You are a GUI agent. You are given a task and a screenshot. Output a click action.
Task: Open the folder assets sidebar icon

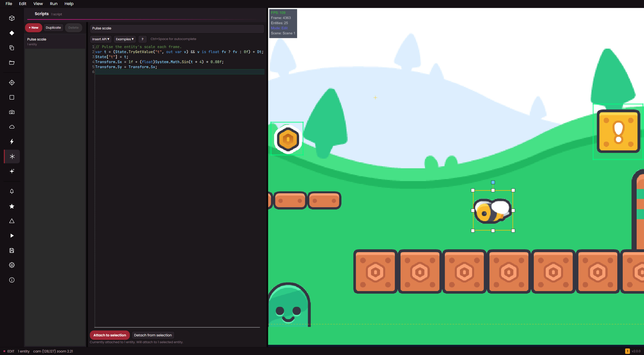pyautogui.click(x=12, y=63)
